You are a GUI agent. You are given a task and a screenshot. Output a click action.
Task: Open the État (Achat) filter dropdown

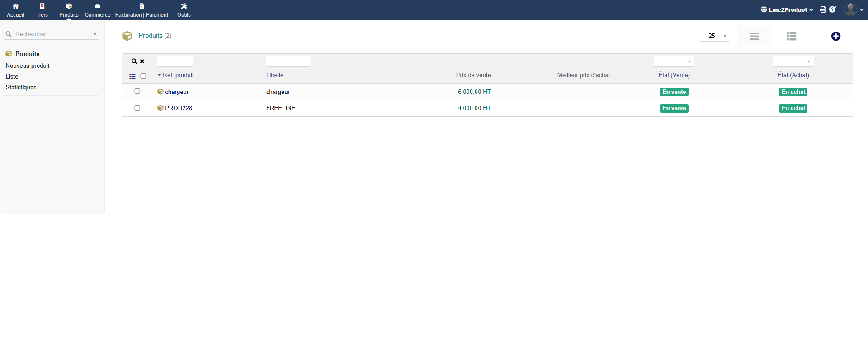click(x=793, y=61)
